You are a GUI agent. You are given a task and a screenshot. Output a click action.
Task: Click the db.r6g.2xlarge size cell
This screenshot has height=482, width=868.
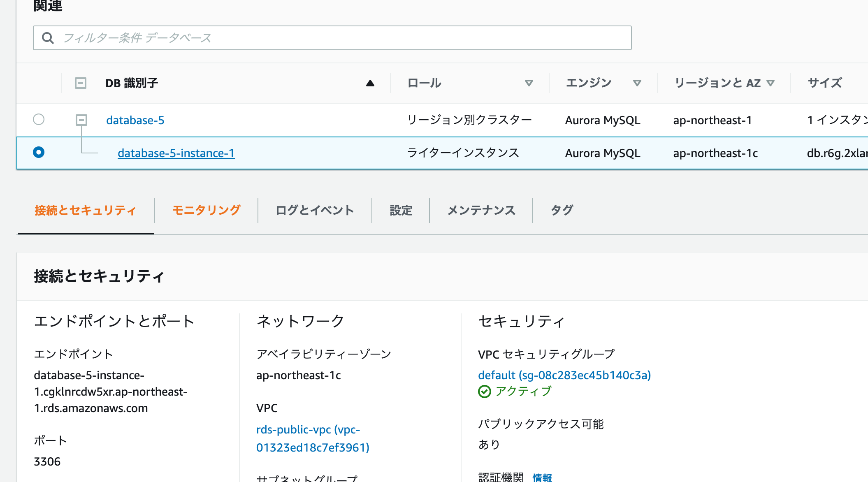point(837,153)
